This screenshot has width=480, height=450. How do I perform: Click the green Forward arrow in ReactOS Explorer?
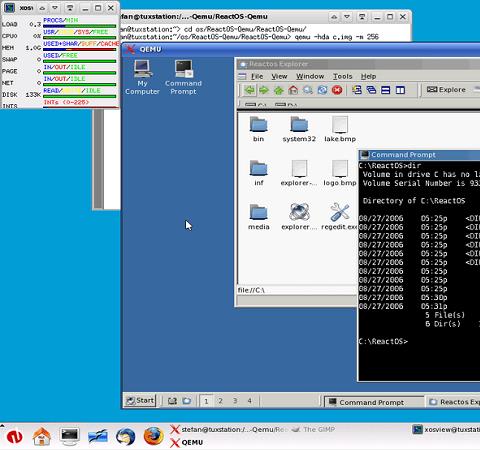pos(264,90)
